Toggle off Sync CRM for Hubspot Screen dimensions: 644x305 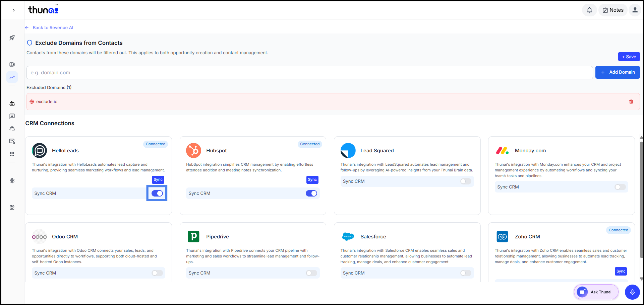tap(311, 193)
